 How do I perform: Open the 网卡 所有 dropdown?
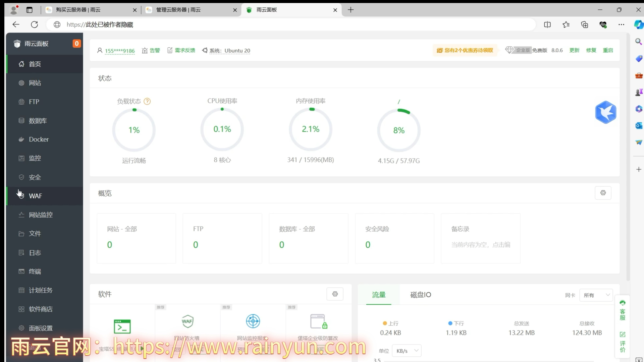(x=596, y=295)
